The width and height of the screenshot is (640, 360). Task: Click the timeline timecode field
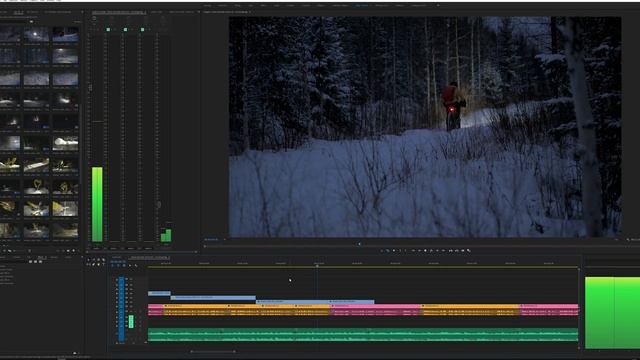pyautogui.click(x=119, y=261)
